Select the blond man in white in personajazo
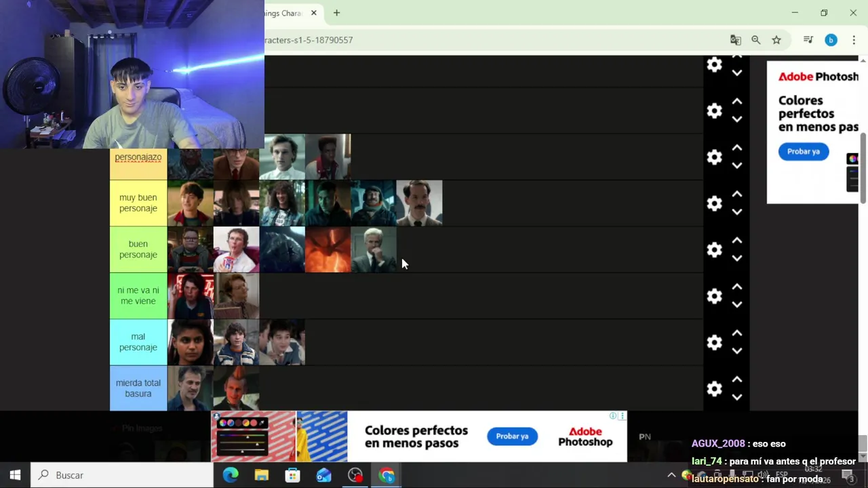 tap(282, 157)
